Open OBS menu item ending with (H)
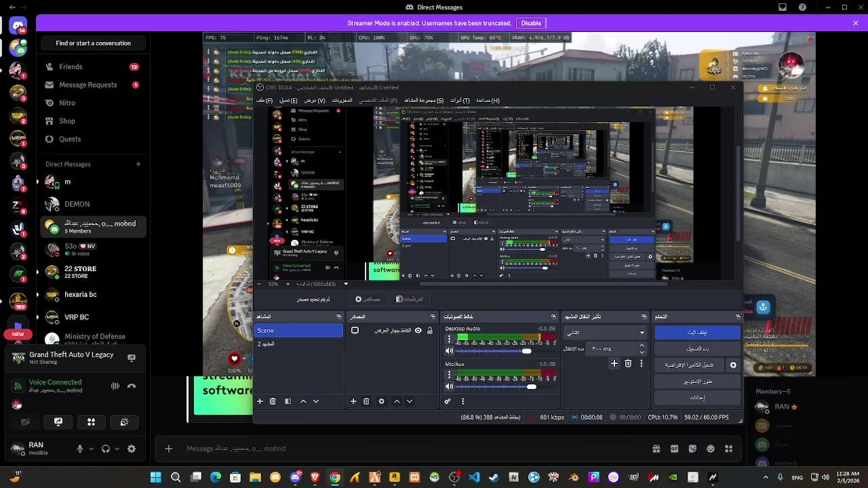Screen dimensions: 868x488 point(488,100)
